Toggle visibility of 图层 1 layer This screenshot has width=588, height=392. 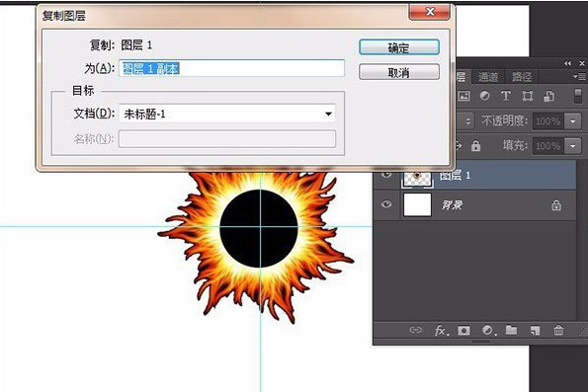tap(386, 174)
